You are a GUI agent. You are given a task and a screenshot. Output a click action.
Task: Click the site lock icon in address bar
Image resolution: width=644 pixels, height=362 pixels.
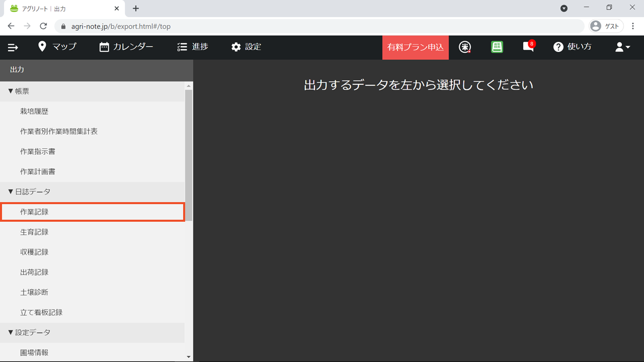[x=63, y=26]
